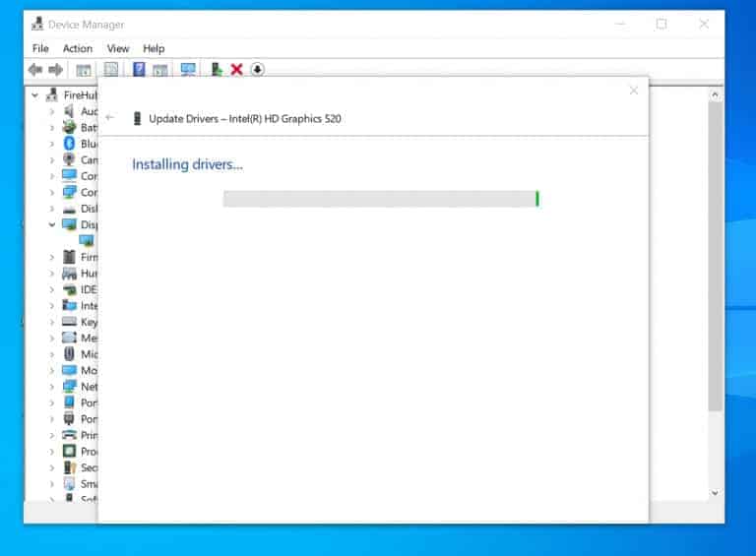
Task: Open the View menu
Action: coord(118,48)
